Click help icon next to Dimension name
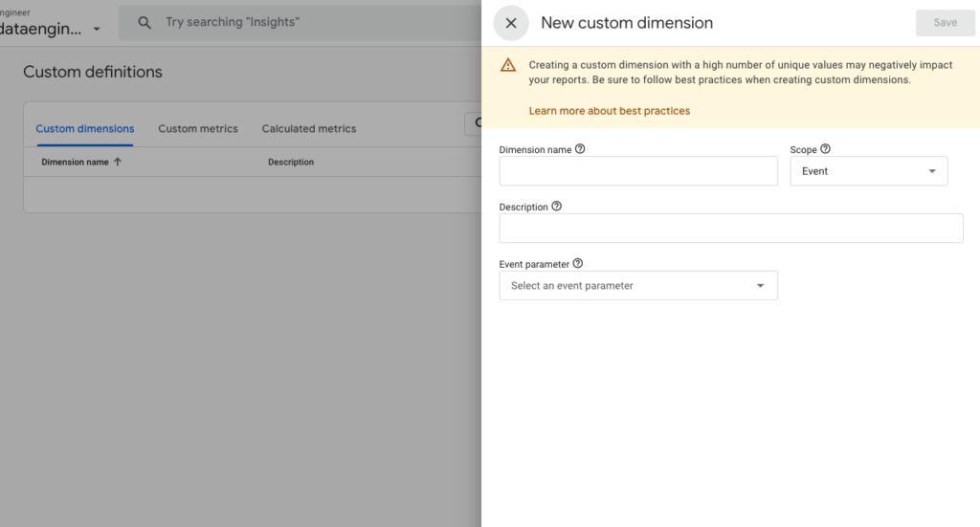Image resolution: width=980 pixels, height=527 pixels. pos(580,149)
